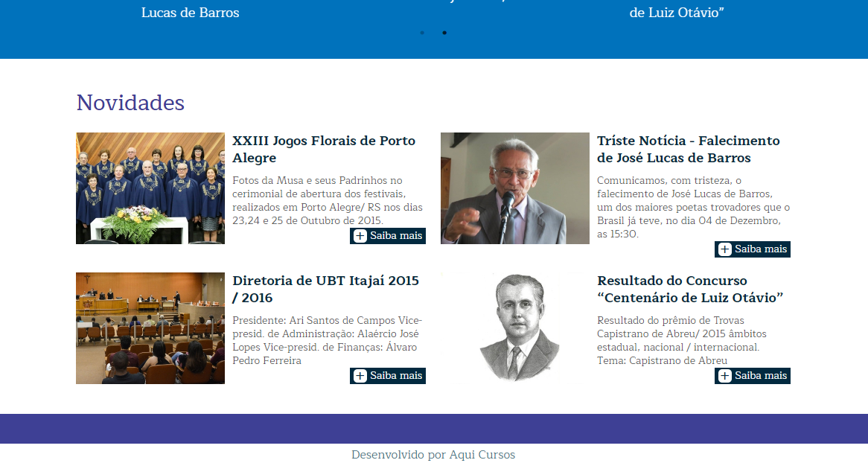The image size is (868, 463).
Task: Click the Lucas de Barros carousel caption
Action: pyautogui.click(x=191, y=13)
